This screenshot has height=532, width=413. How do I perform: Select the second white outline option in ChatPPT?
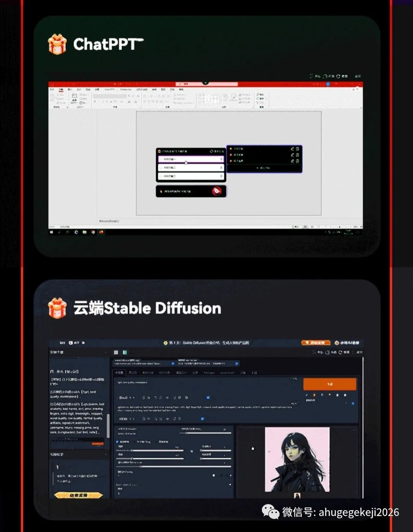coord(191,168)
